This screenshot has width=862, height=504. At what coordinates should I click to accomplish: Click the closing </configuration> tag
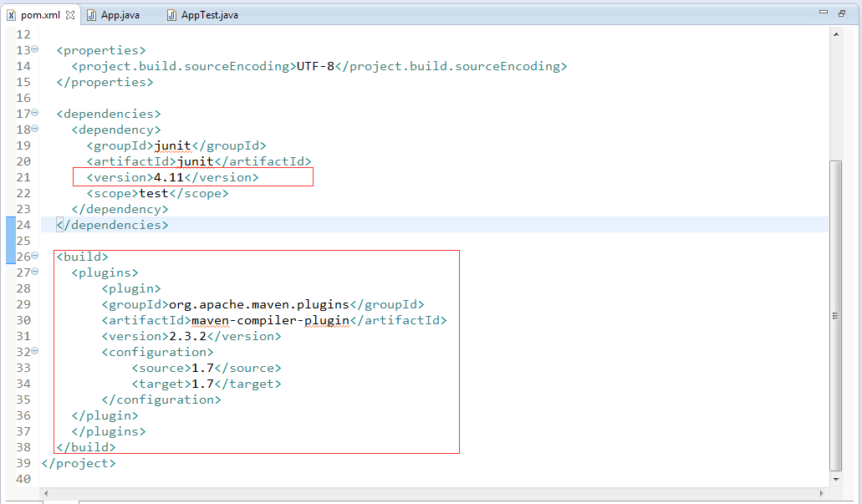point(161,400)
